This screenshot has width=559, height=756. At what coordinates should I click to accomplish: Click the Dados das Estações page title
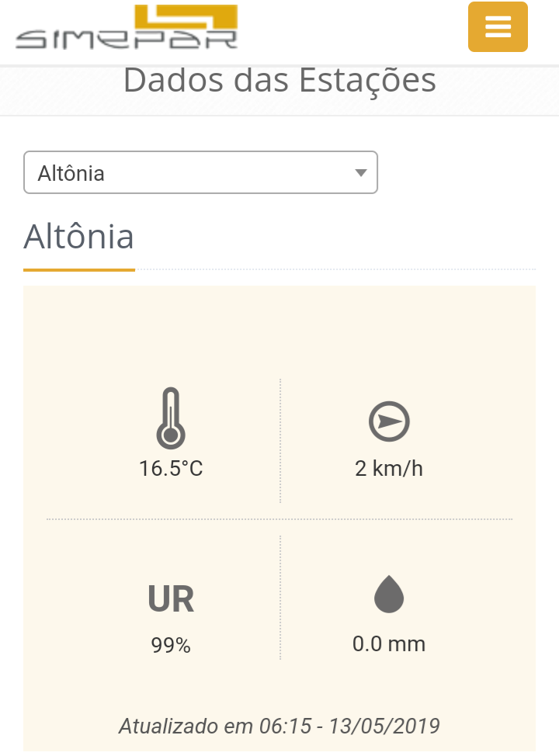pyautogui.click(x=279, y=81)
